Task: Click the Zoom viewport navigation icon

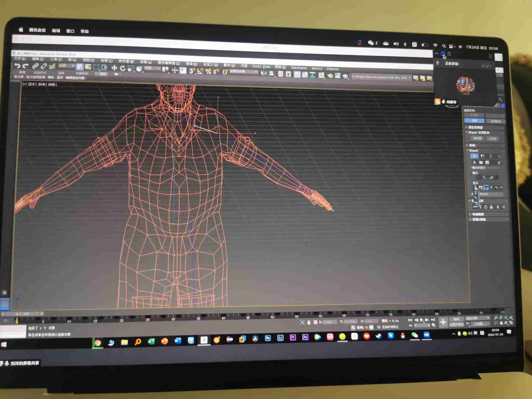Action: 496,318
